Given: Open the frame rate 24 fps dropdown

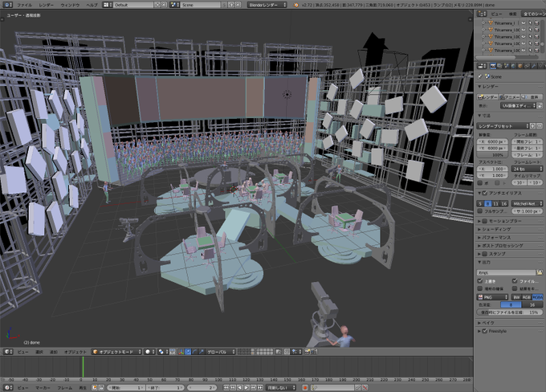Looking at the screenshot, I should pyautogui.click(x=527, y=169).
